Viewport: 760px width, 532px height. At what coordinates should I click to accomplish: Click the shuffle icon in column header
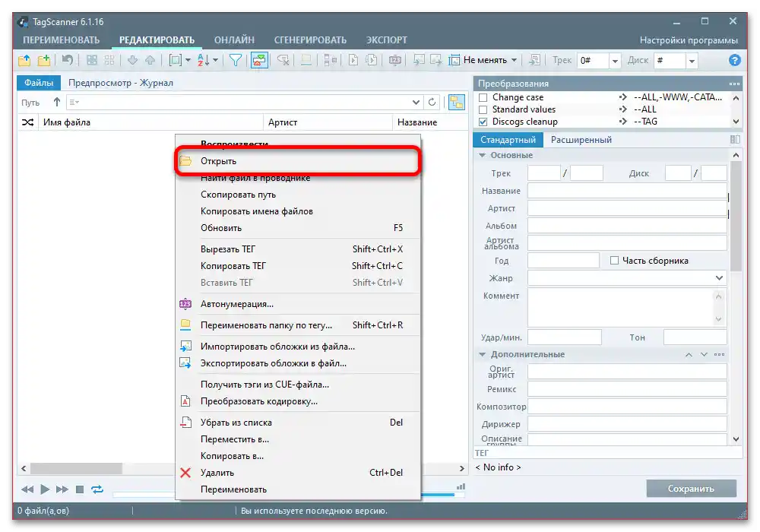click(x=27, y=122)
